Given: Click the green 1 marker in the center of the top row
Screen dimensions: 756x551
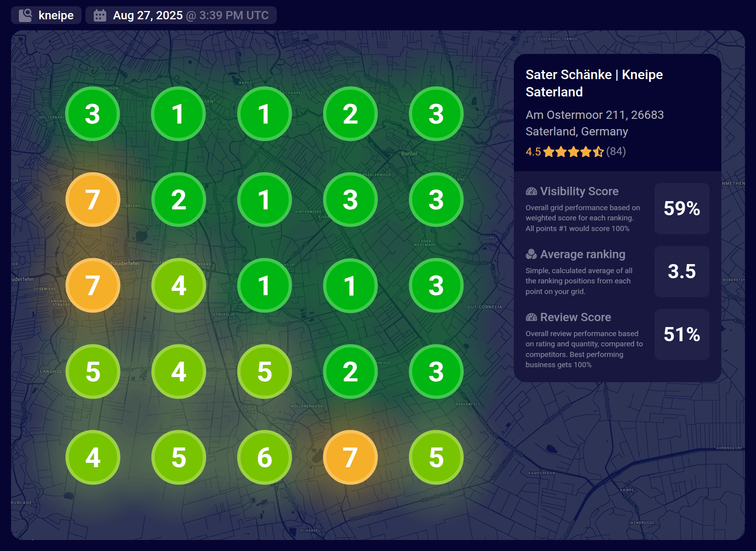Looking at the screenshot, I should [x=264, y=114].
